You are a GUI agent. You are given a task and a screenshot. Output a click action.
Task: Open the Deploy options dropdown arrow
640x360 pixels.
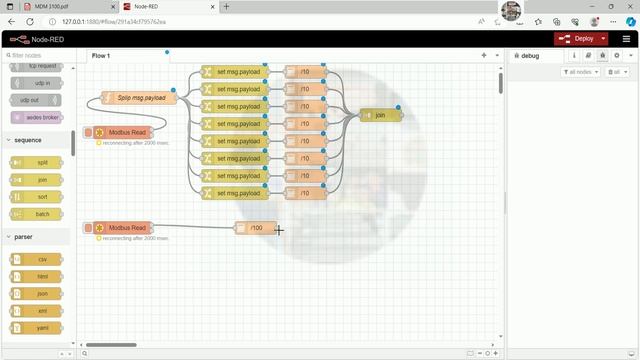[x=603, y=39]
